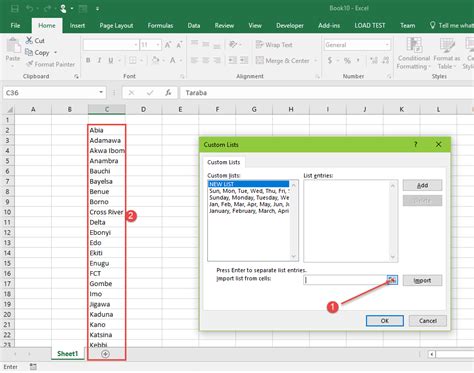Click the Add button in Custom Lists
This screenshot has height=373, width=474.
(x=422, y=185)
